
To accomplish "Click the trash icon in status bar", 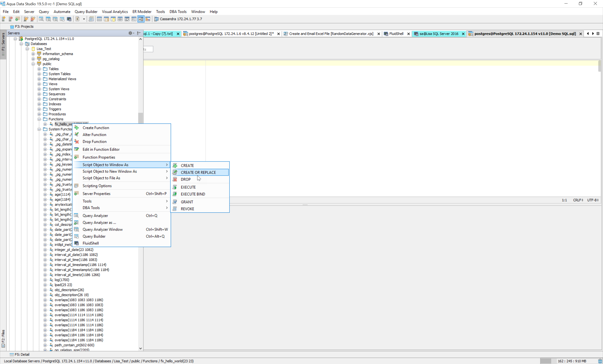I will coord(600,361).
